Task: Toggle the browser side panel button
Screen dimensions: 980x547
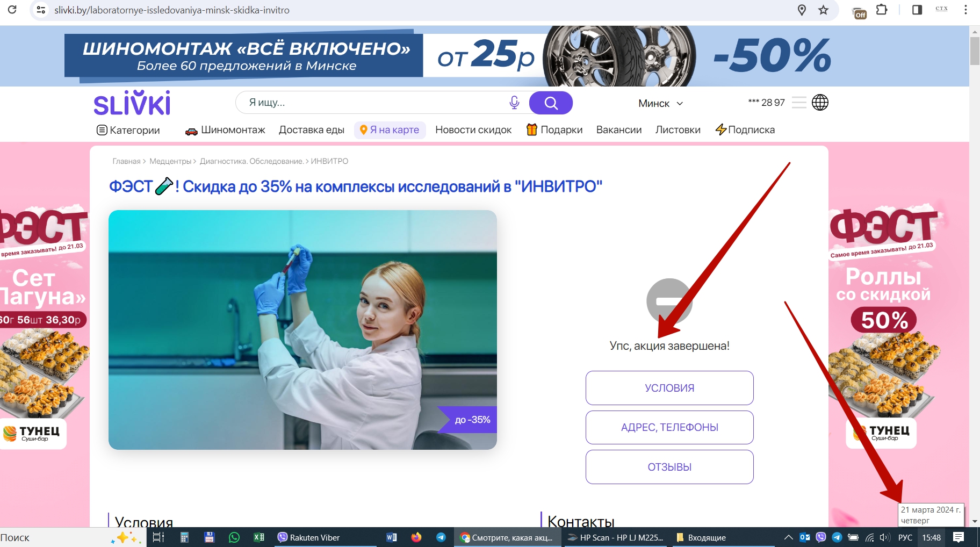Action: click(917, 10)
